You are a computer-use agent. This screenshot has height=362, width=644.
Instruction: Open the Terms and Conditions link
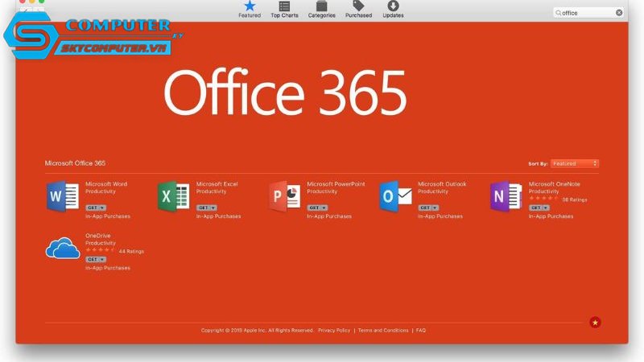(383, 330)
